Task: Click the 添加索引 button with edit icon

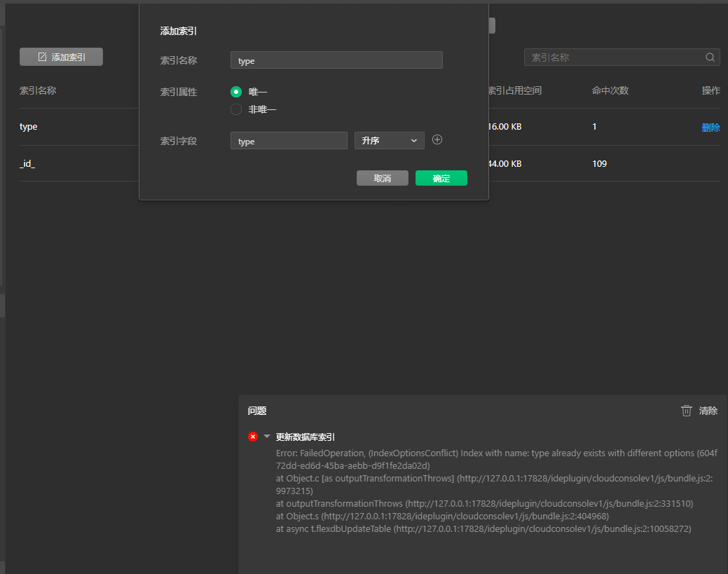Action: click(x=61, y=57)
